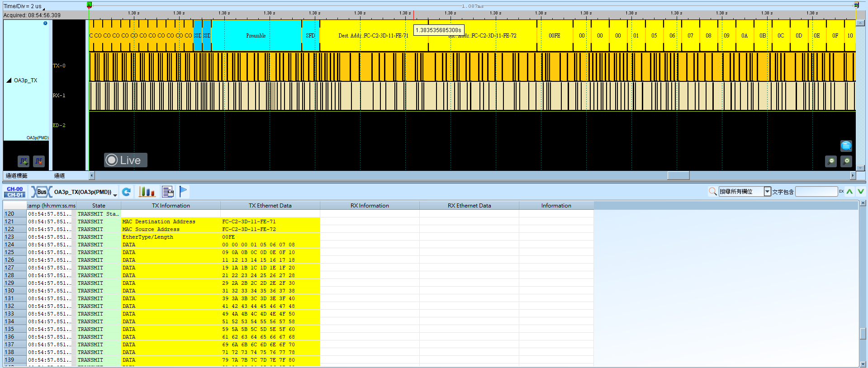
Task: Open the OA3p_TX bus settings gear
Action: click(45, 24)
